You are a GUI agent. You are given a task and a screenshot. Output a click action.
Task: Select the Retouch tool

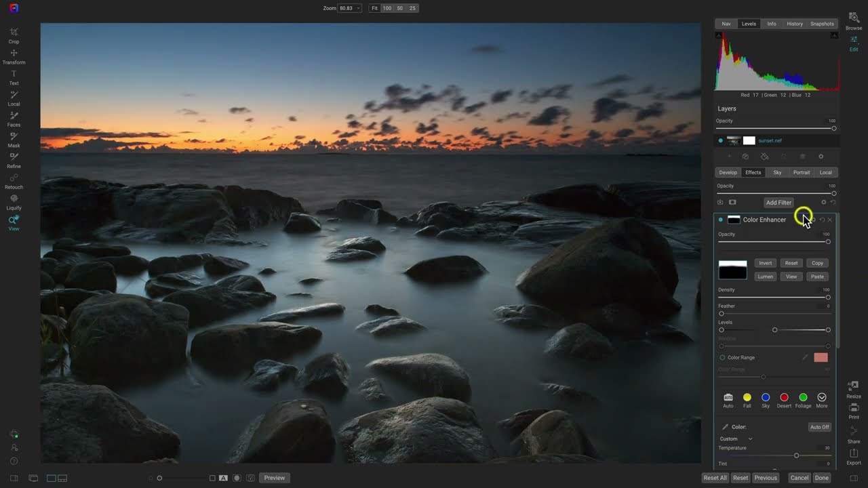pyautogui.click(x=14, y=182)
